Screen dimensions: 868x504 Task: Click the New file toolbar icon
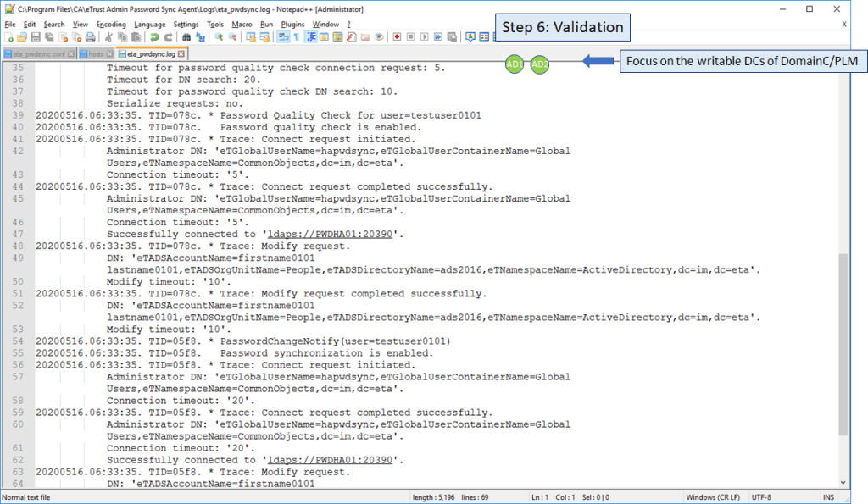pyautogui.click(x=8, y=37)
